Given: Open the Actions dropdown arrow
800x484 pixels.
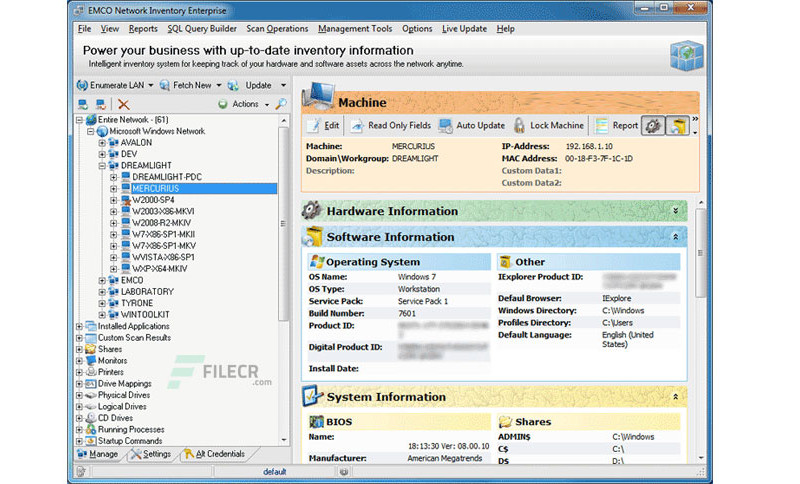Looking at the screenshot, I should (266, 105).
